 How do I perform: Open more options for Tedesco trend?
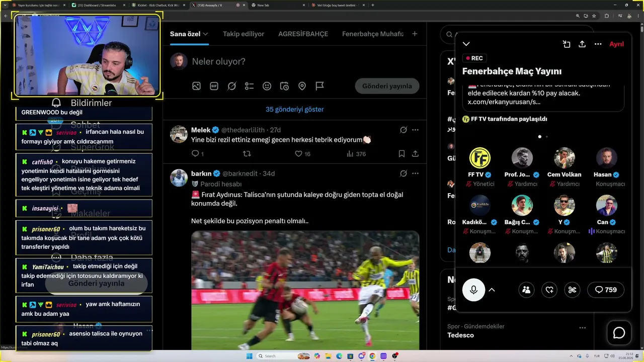tap(582, 327)
